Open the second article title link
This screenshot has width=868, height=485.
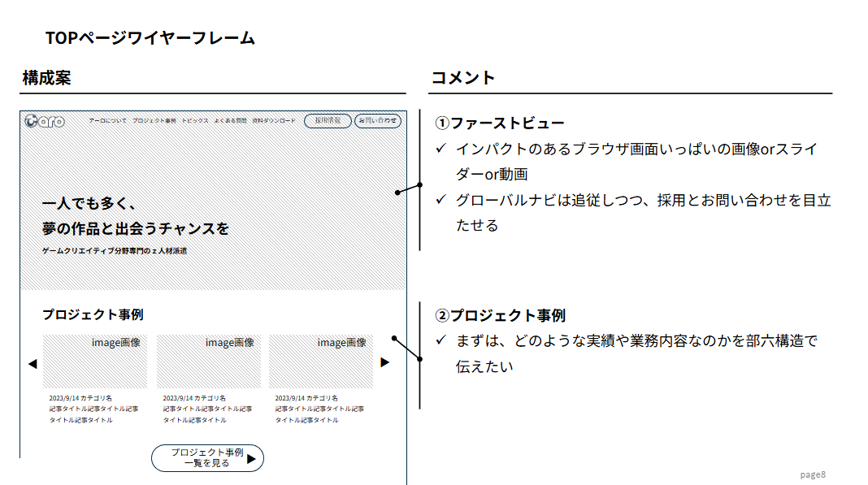206,414
